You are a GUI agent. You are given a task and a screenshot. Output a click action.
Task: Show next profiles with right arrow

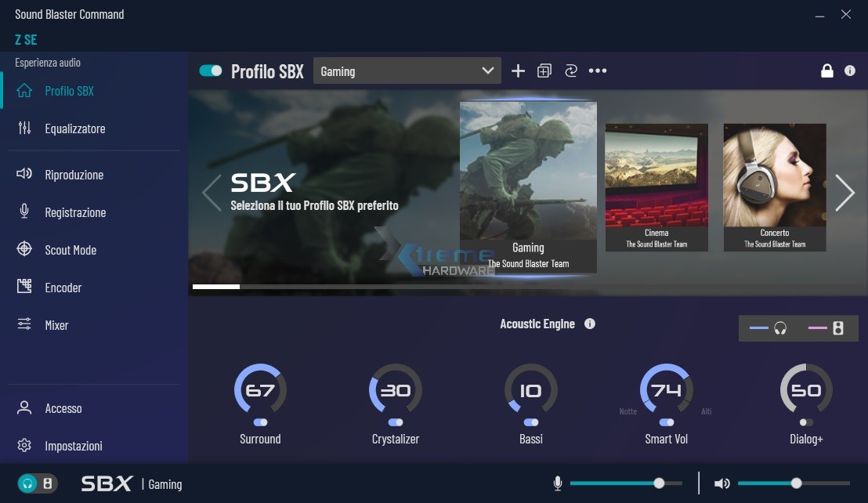844,193
